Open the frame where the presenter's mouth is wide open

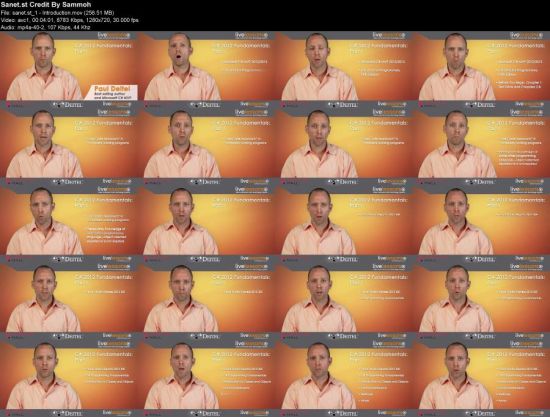206,66
